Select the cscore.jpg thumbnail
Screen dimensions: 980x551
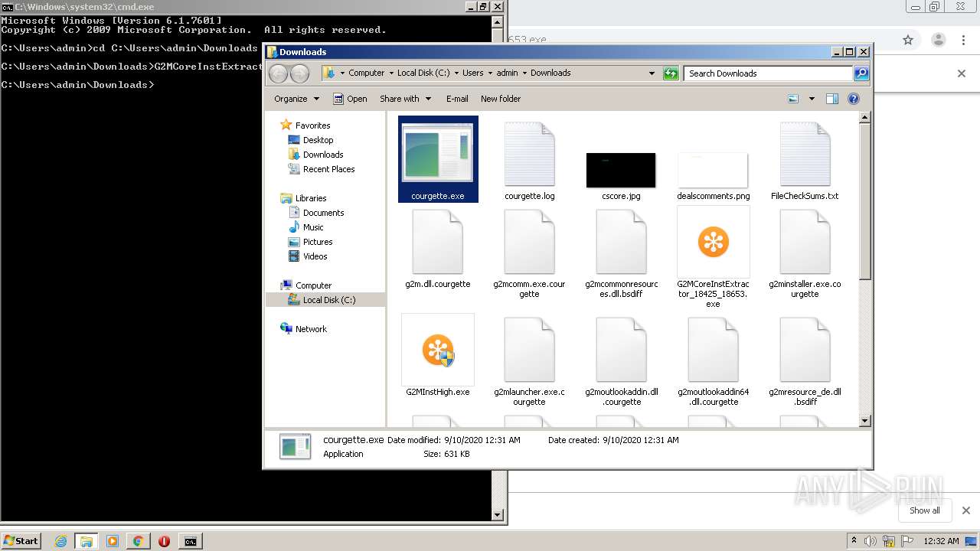[621, 170]
